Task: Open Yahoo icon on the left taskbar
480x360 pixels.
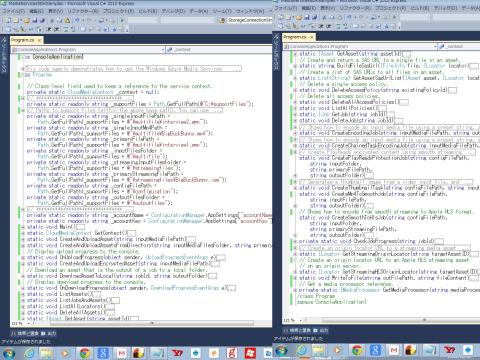Action: [177, 353]
